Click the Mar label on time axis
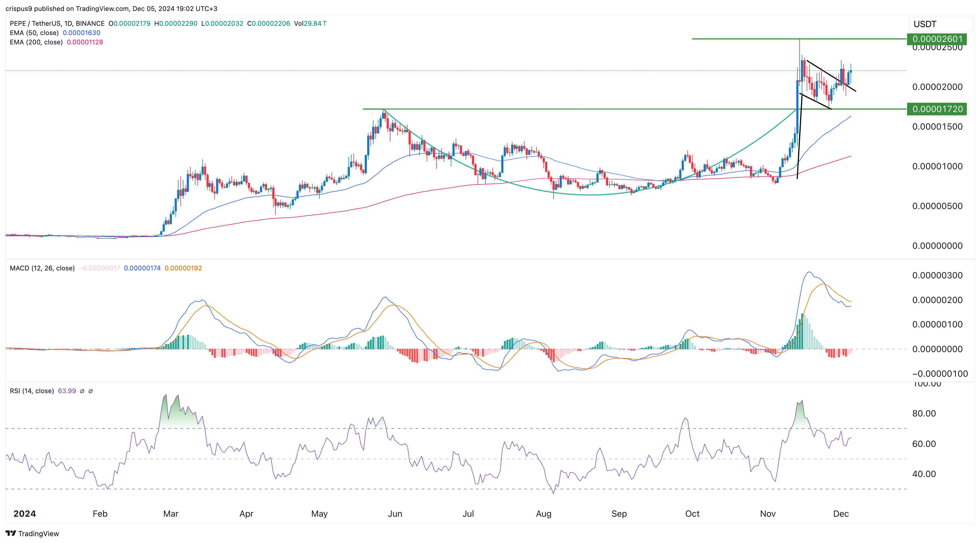 (x=171, y=514)
